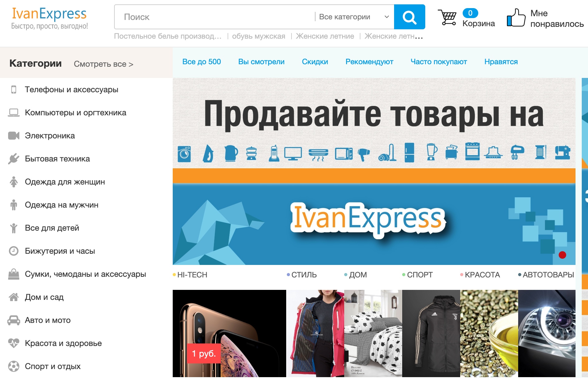
Task: Open the Одежда для женщин category
Action: coord(65,182)
